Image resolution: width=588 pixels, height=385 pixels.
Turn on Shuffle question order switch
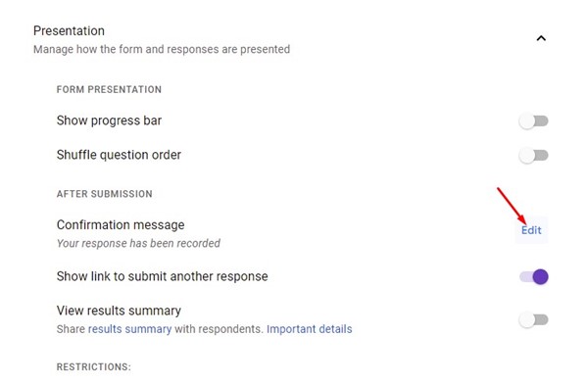(534, 155)
